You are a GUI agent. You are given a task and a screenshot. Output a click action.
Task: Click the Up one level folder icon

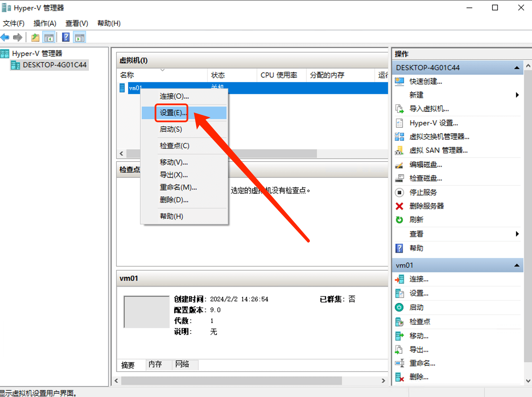coord(35,37)
